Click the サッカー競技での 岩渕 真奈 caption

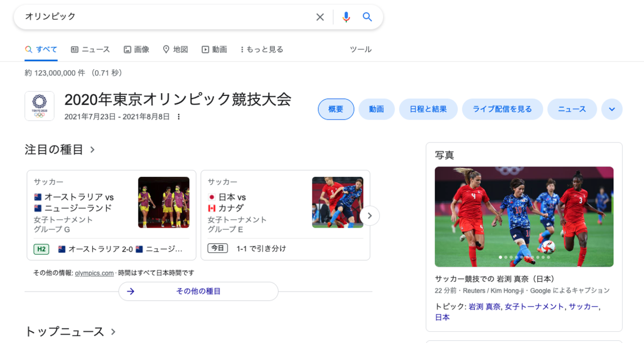coord(495,279)
